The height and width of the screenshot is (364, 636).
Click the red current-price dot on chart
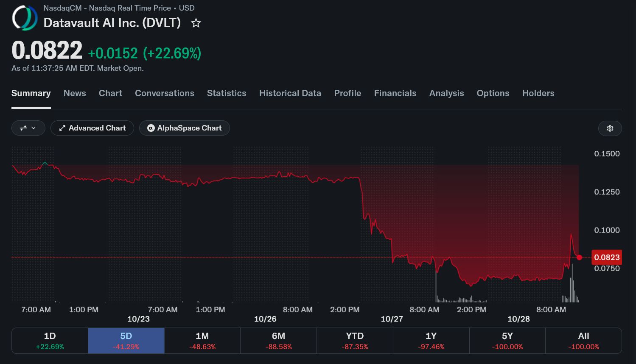coord(579,257)
